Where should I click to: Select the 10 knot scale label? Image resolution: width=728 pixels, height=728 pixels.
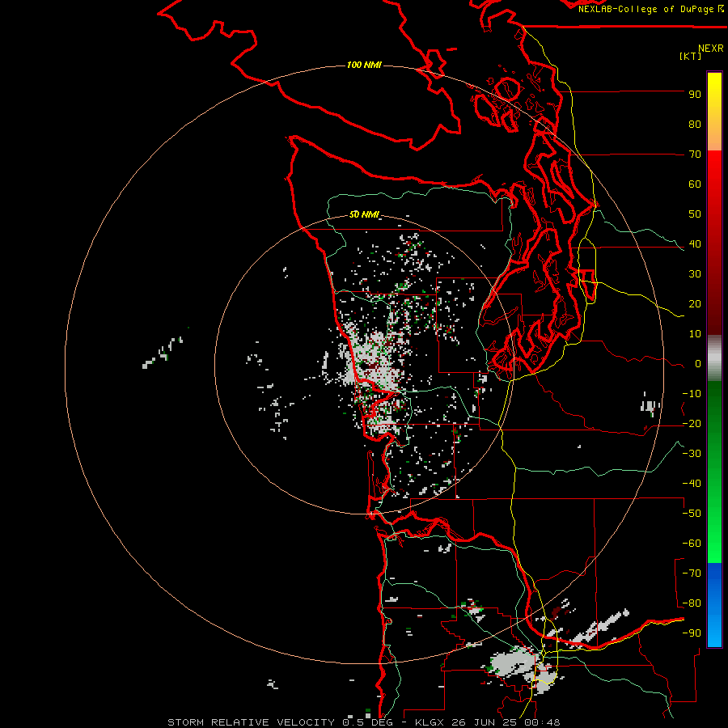click(x=695, y=334)
